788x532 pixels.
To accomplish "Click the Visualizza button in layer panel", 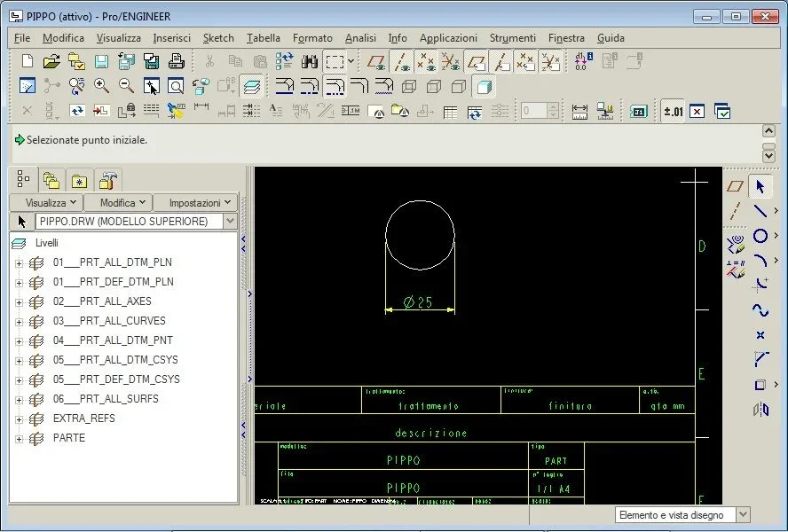I will point(47,203).
